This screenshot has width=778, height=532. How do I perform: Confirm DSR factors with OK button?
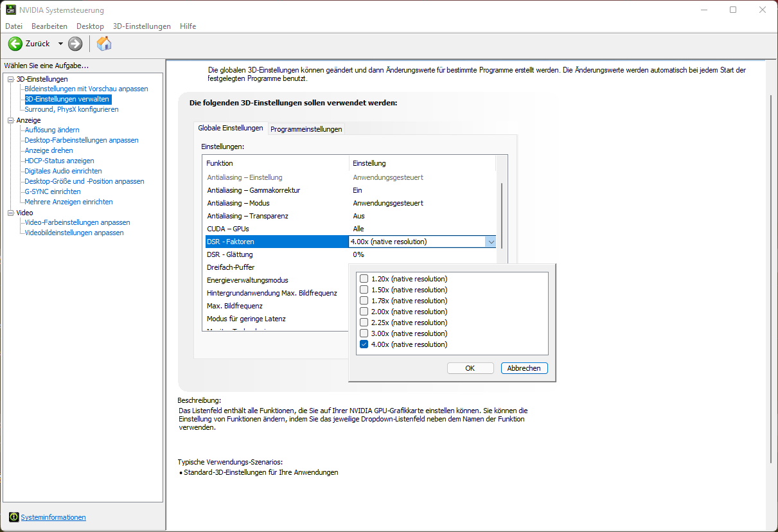pos(470,368)
